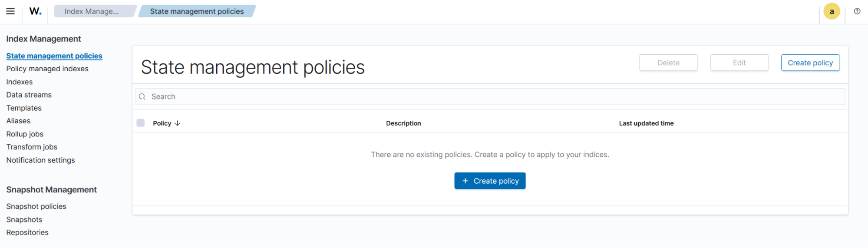Navigate to Templates
This screenshot has height=248, width=868.
[x=24, y=108]
